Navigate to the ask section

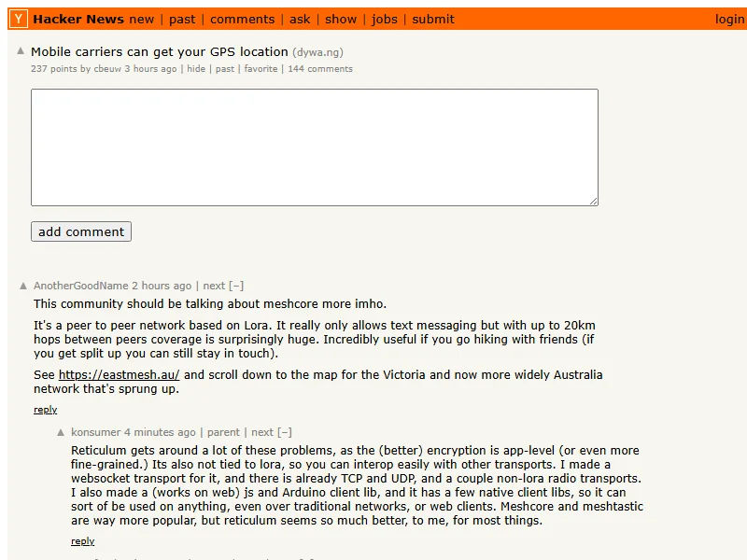[x=300, y=19]
